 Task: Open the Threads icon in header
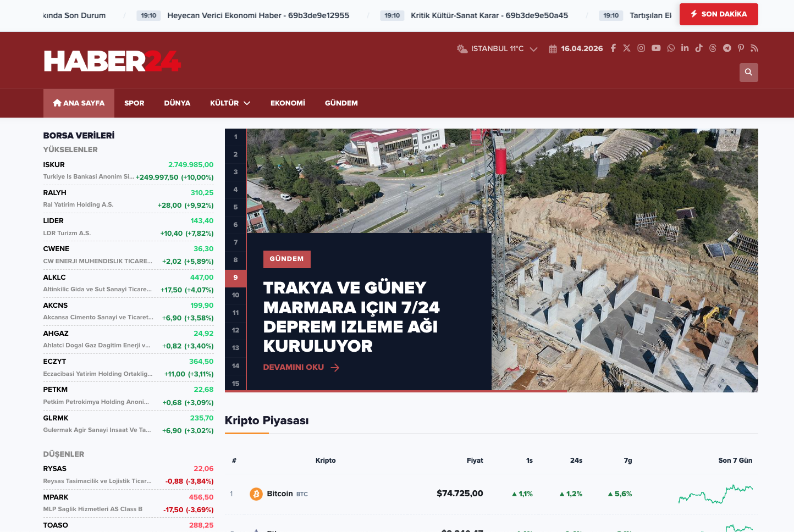[x=713, y=48]
